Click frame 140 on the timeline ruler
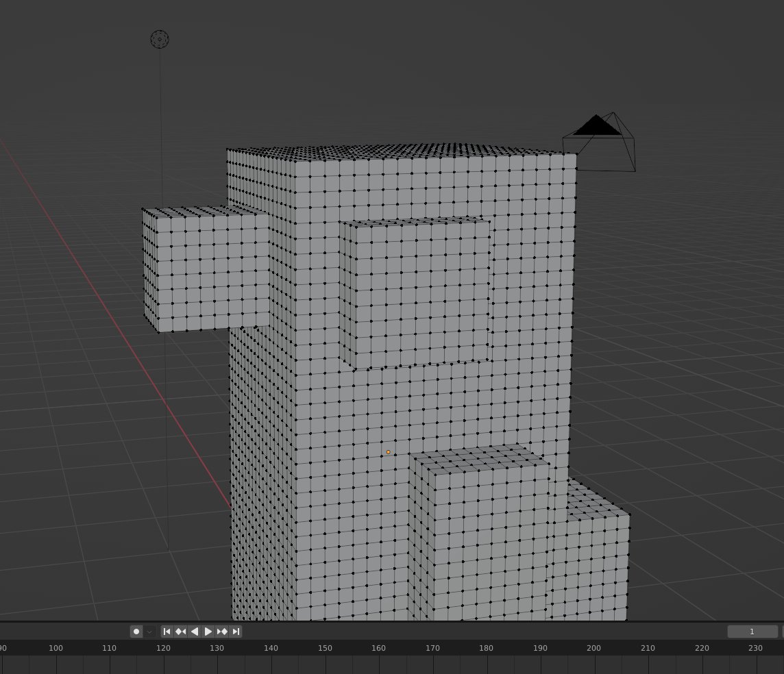The height and width of the screenshot is (674, 784). (271, 648)
